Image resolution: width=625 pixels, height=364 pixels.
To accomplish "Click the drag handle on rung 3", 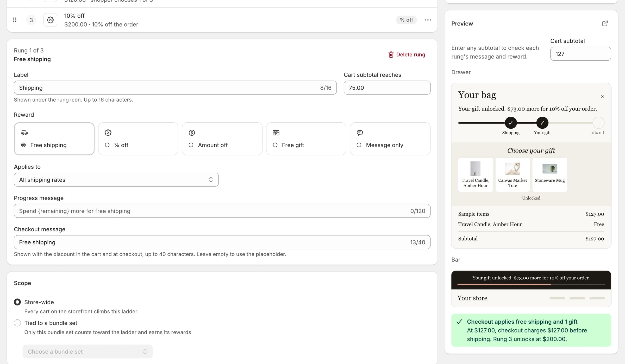I will click(15, 20).
